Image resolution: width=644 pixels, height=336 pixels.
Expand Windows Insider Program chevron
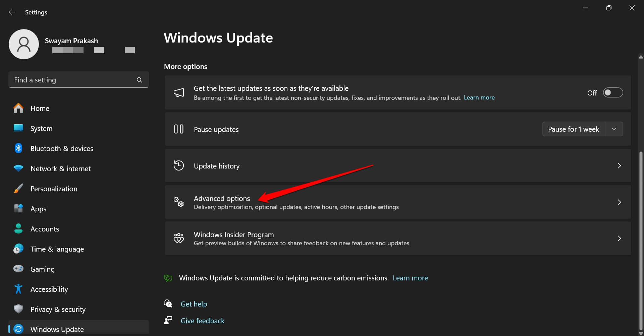[x=619, y=239]
